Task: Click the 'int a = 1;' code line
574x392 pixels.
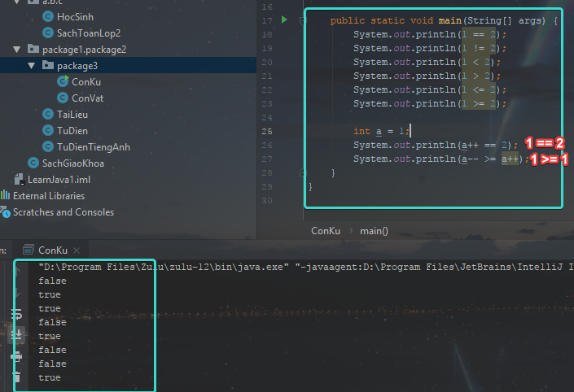Action: pyautogui.click(x=382, y=131)
